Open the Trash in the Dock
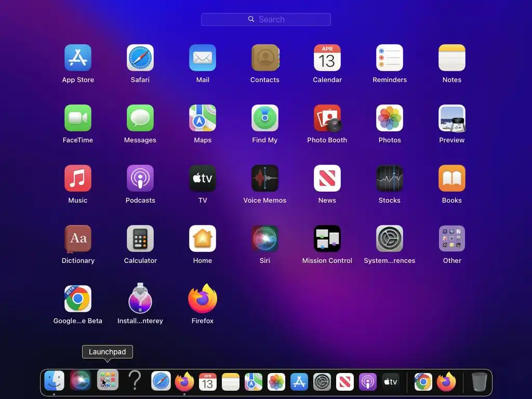 click(480, 381)
